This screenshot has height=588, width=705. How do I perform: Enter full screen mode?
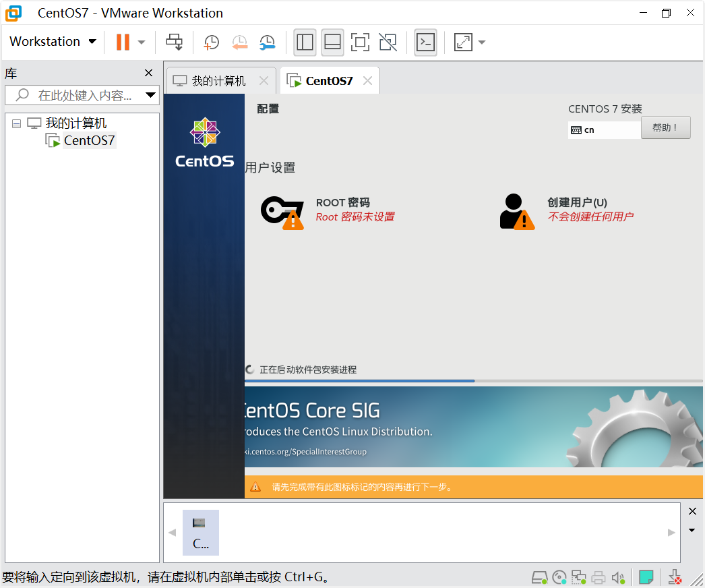tap(360, 42)
